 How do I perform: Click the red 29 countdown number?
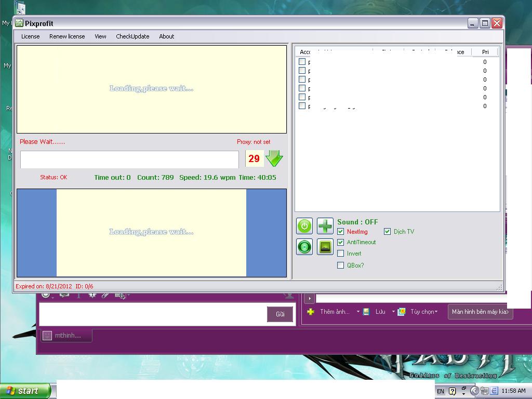tap(254, 158)
